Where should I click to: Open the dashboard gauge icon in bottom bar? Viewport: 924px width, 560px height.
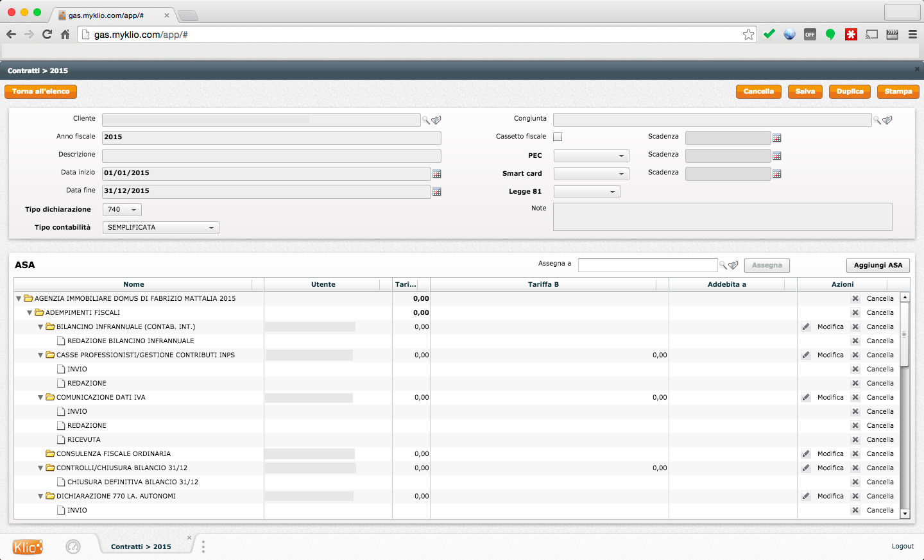coord(73,547)
